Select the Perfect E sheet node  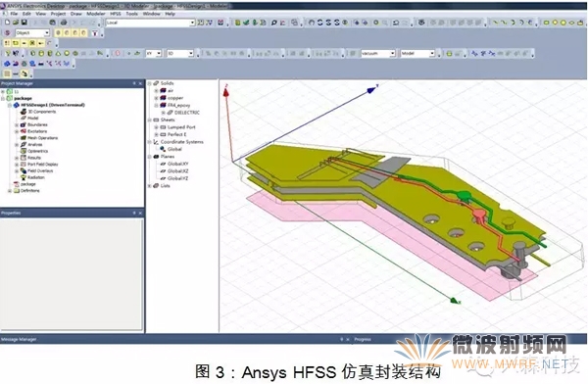177,134
